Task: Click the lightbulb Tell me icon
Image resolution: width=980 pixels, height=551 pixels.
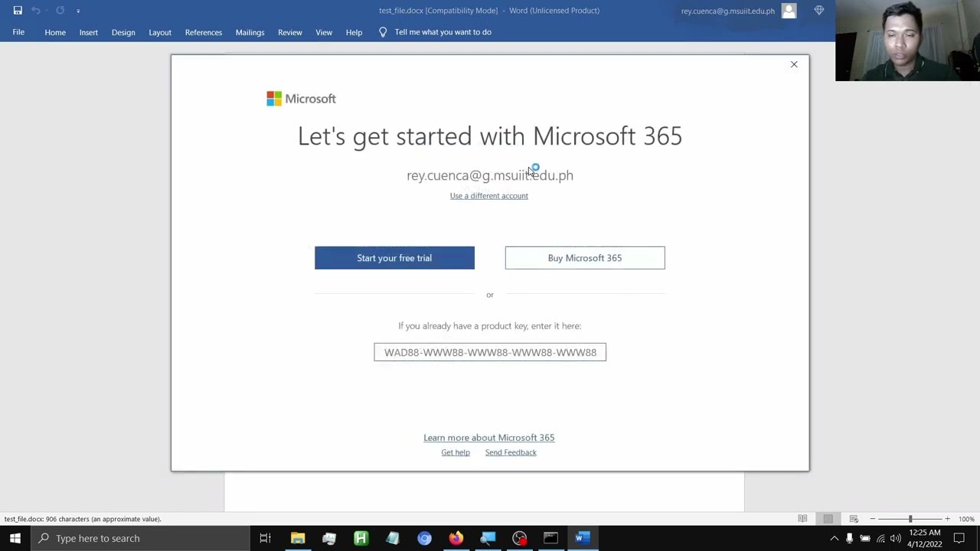Action: [383, 32]
